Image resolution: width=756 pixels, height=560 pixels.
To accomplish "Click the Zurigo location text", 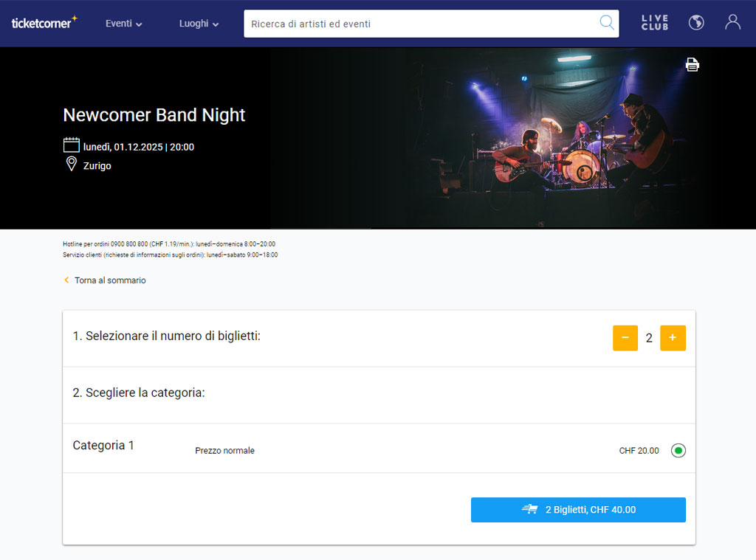I will tap(97, 166).
